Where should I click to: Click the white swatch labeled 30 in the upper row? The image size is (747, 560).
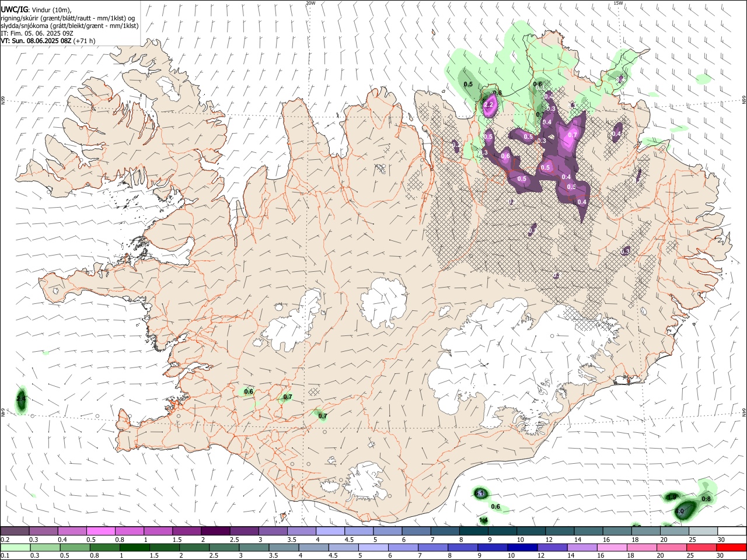point(732,531)
